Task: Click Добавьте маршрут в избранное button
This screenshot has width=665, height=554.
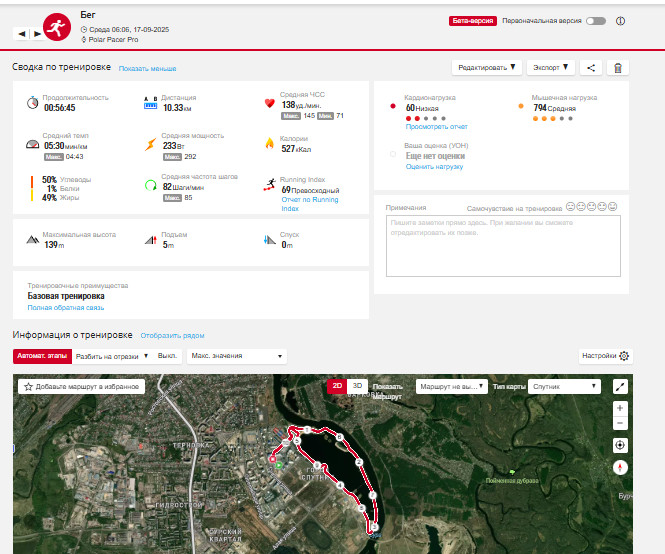Action: tap(81, 386)
